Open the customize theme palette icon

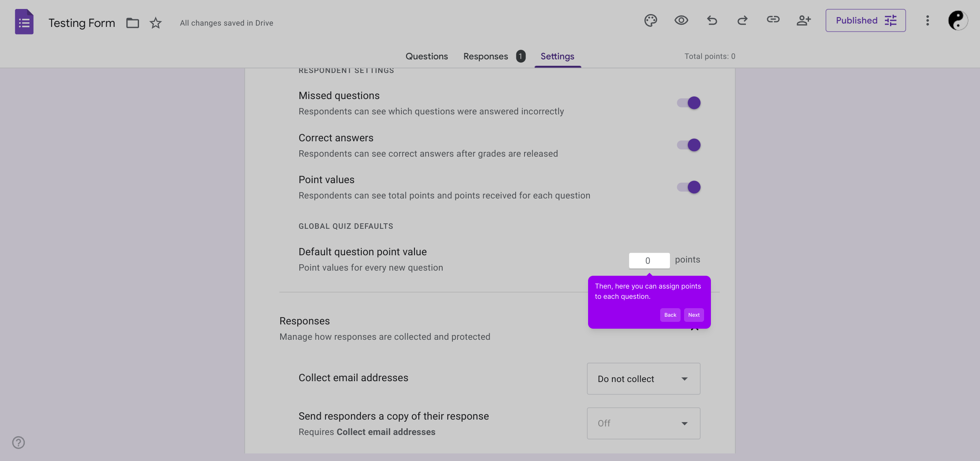pyautogui.click(x=650, y=20)
